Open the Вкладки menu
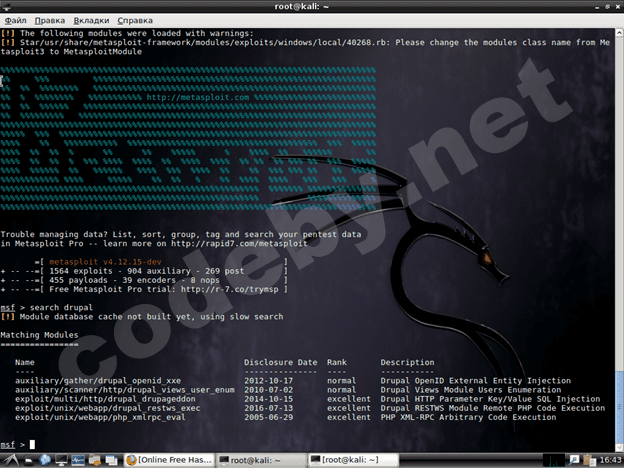The width and height of the screenshot is (624, 468). [91, 20]
